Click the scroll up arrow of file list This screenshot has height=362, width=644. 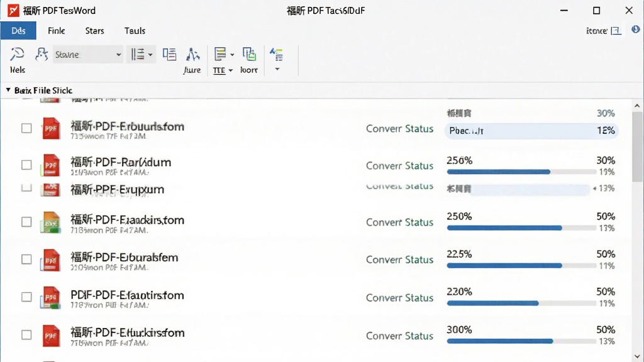638,106
